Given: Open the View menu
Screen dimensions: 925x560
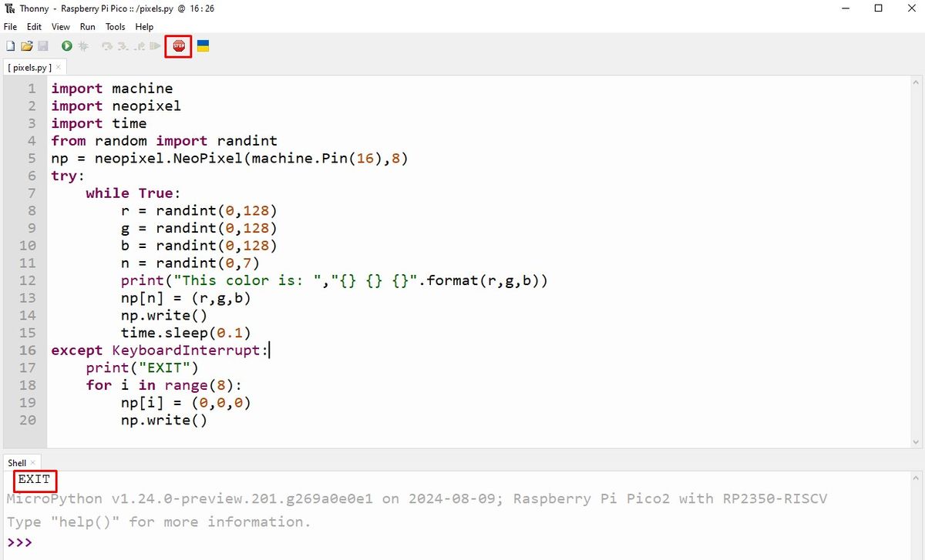Looking at the screenshot, I should coord(60,26).
